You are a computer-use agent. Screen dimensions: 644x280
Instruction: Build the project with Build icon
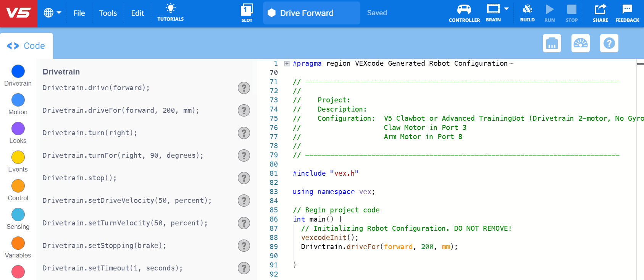pos(527,10)
